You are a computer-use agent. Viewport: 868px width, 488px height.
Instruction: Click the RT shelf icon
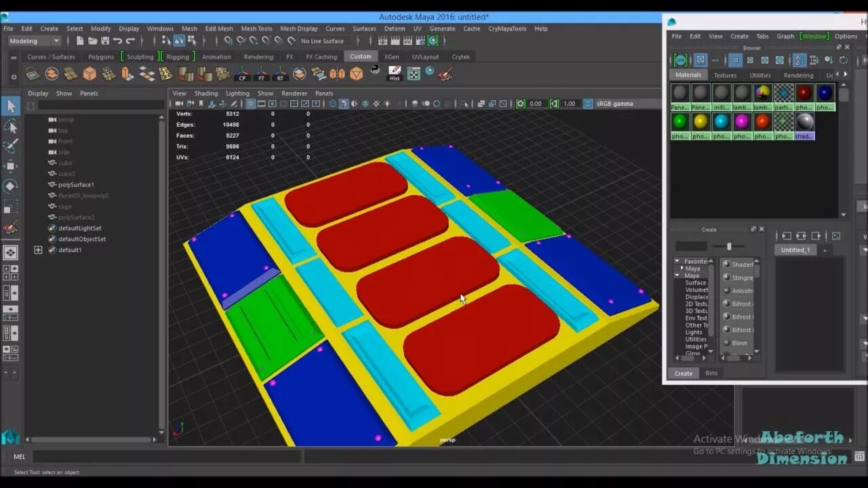coord(280,74)
